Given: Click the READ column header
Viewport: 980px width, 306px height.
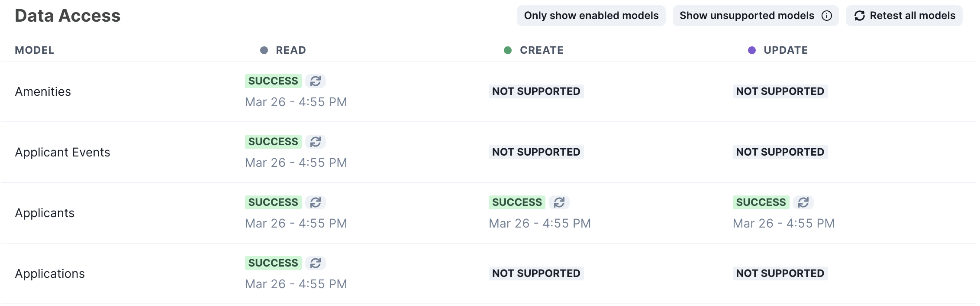Looking at the screenshot, I should pyautogui.click(x=290, y=50).
